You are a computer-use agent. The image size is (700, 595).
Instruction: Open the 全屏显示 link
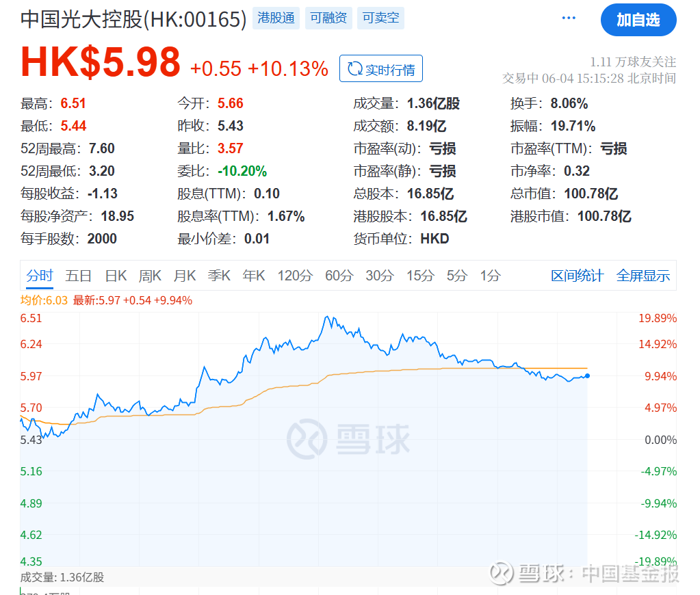(x=643, y=276)
